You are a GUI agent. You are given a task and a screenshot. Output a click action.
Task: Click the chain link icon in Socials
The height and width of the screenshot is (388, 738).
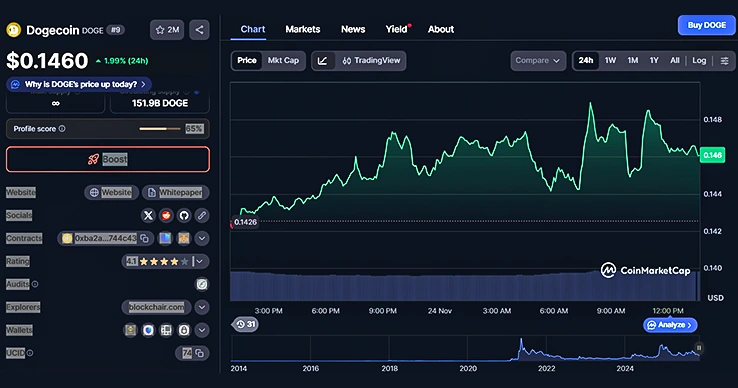pyautogui.click(x=202, y=215)
